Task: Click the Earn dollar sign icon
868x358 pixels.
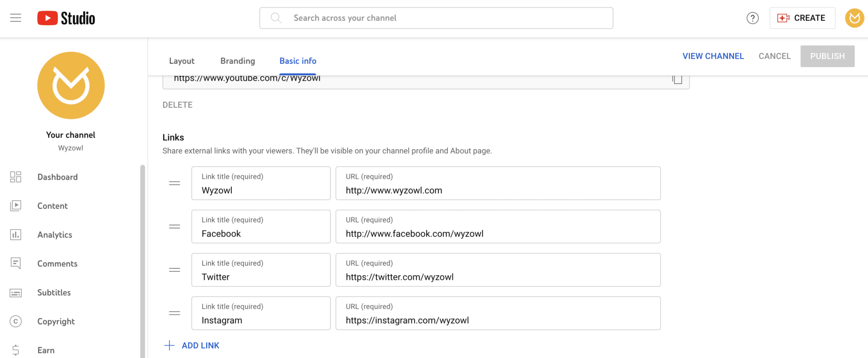Action: tap(16, 350)
